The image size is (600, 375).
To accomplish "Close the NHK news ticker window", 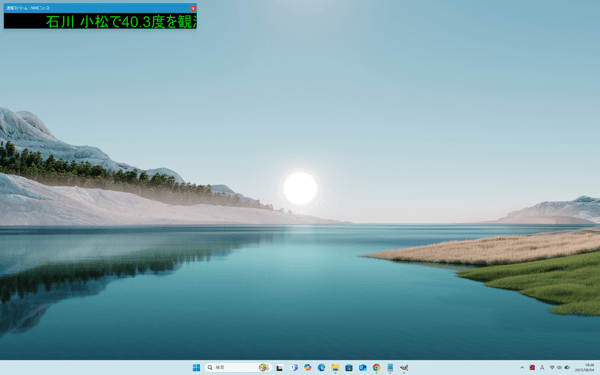I will tap(193, 8).
